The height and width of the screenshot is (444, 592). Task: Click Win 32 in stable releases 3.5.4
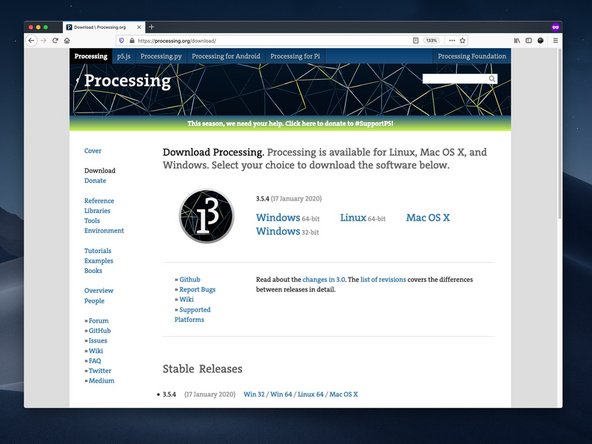[254, 394]
